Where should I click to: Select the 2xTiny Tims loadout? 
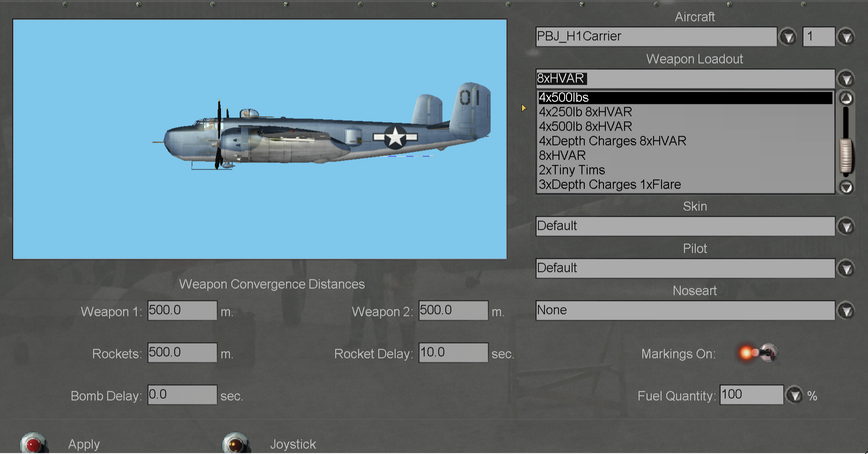point(685,170)
